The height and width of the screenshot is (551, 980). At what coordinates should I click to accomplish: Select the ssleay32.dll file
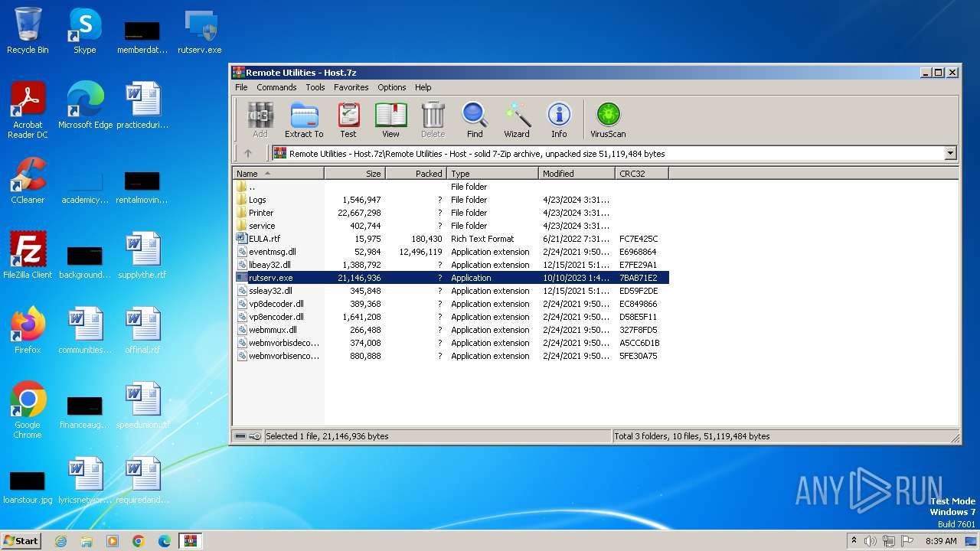point(450,291)
